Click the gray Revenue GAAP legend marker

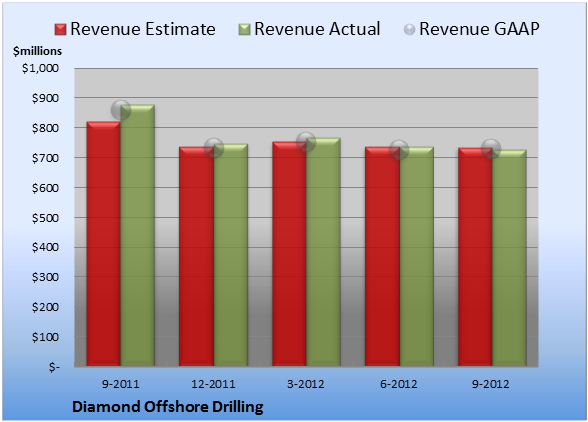(x=409, y=30)
